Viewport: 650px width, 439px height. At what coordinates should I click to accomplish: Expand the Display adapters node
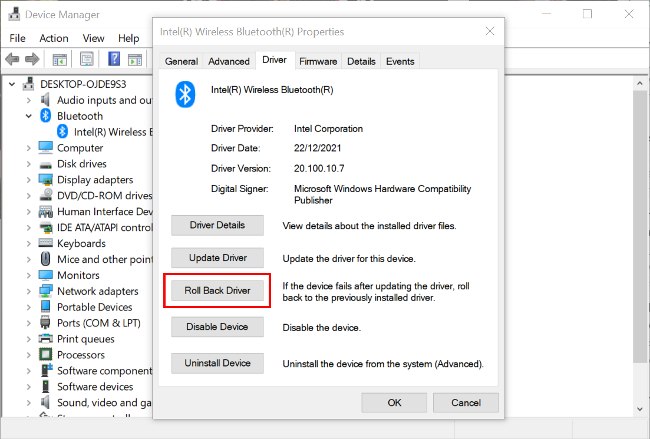coord(29,180)
